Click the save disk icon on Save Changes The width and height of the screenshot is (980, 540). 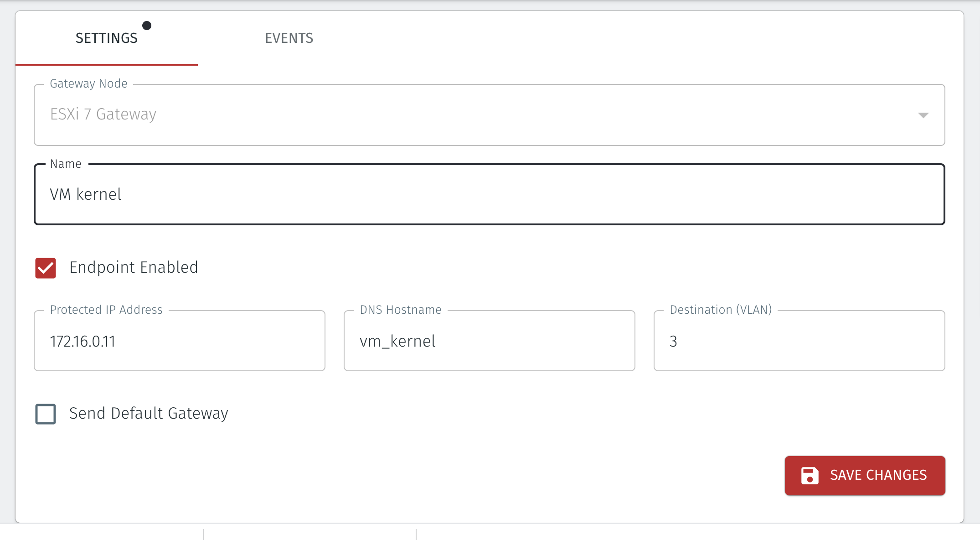point(810,475)
